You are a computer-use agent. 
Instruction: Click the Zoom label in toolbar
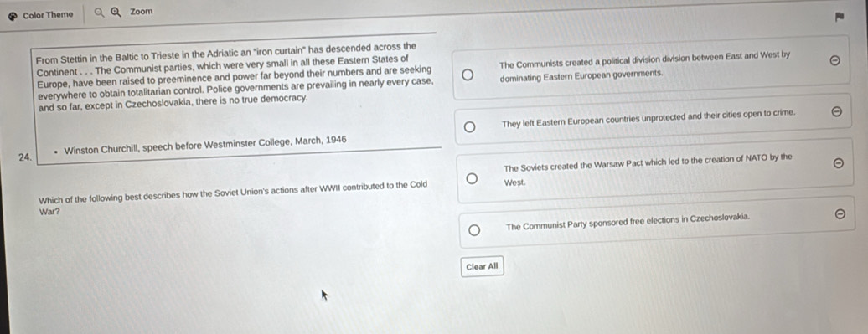click(x=141, y=12)
